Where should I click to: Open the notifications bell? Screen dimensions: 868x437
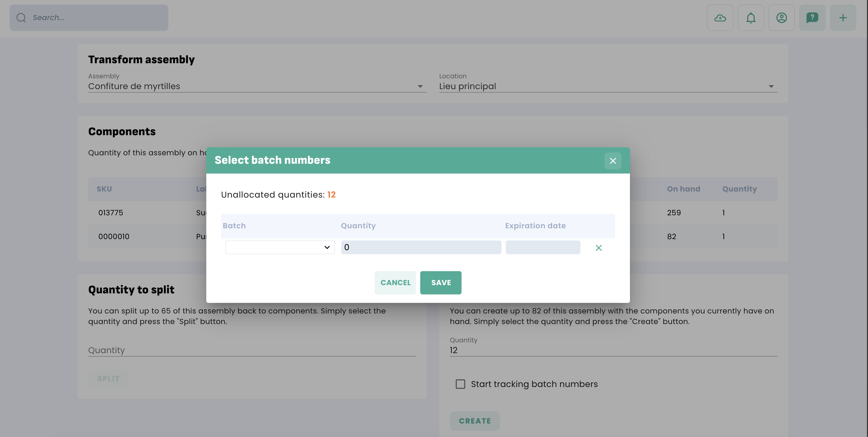[x=750, y=18]
